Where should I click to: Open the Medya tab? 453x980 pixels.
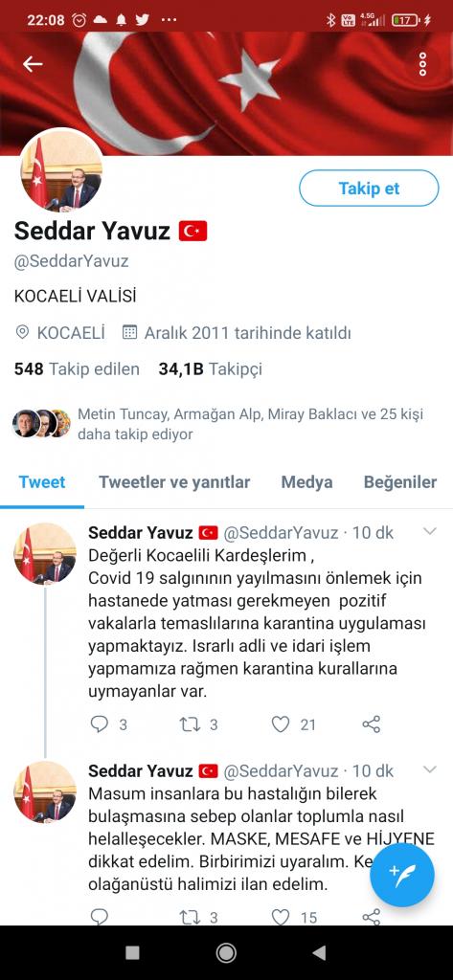(x=306, y=482)
